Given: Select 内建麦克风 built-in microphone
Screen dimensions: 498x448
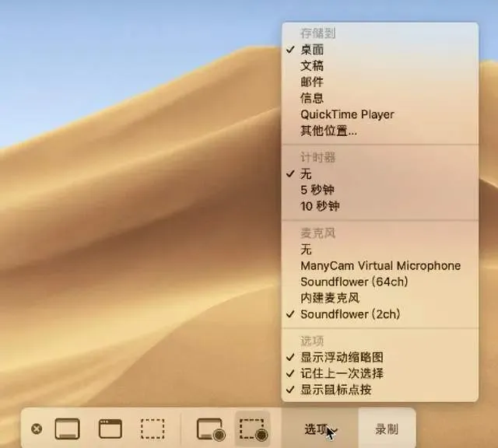Looking at the screenshot, I should tap(380, 298).
